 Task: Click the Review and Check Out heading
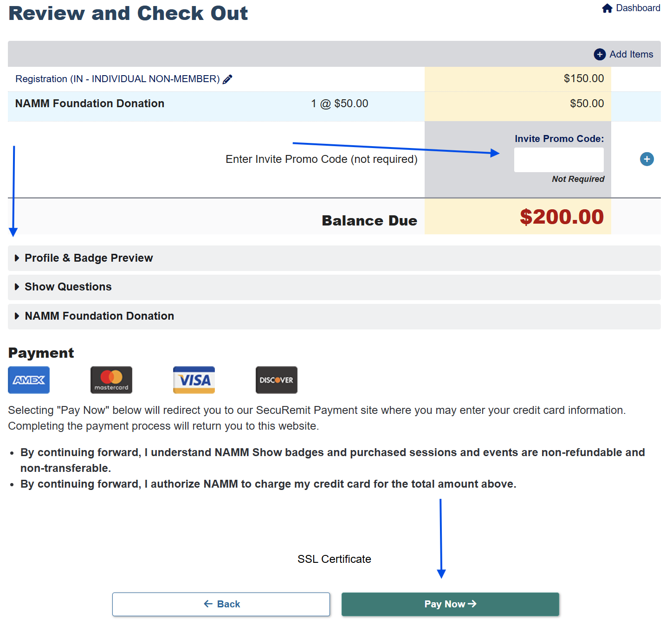point(128,13)
